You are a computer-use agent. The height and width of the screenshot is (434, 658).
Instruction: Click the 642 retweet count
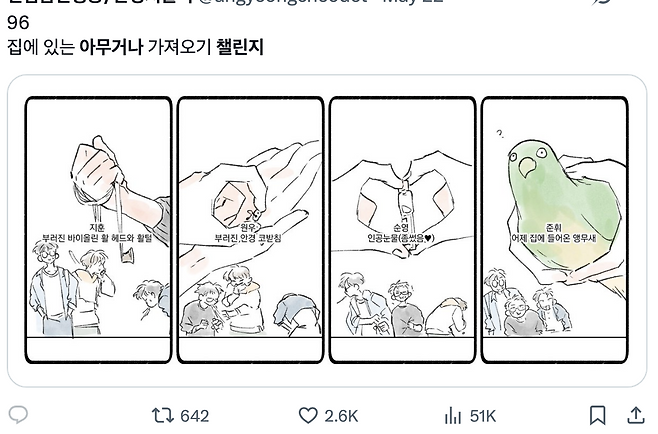click(x=194, y=416)
